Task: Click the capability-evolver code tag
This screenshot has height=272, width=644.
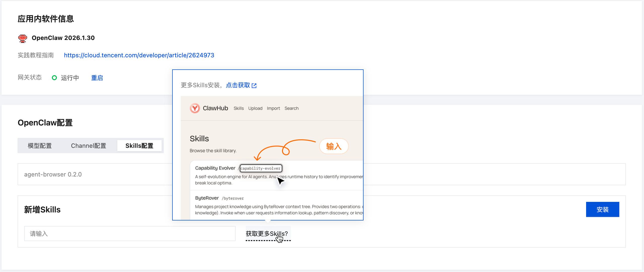Action: pyautogui.click(x=261, y=168)
